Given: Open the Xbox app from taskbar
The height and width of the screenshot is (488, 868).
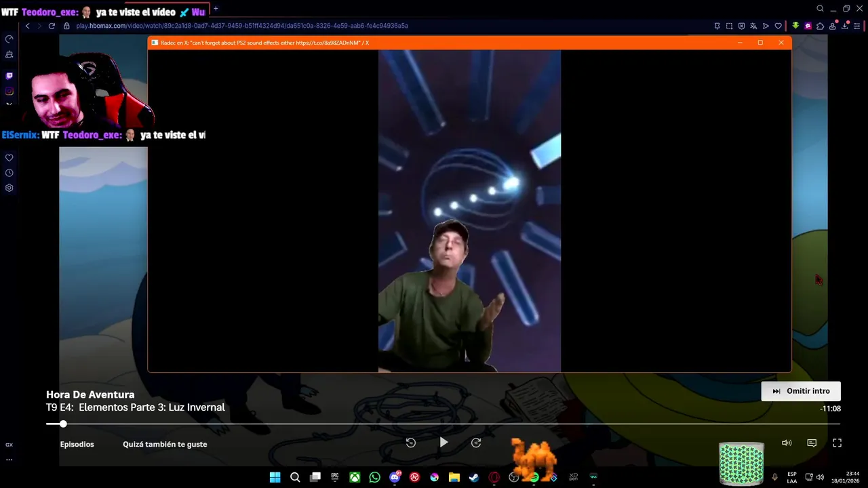Looking at the screenshot, I should point(355,477).
